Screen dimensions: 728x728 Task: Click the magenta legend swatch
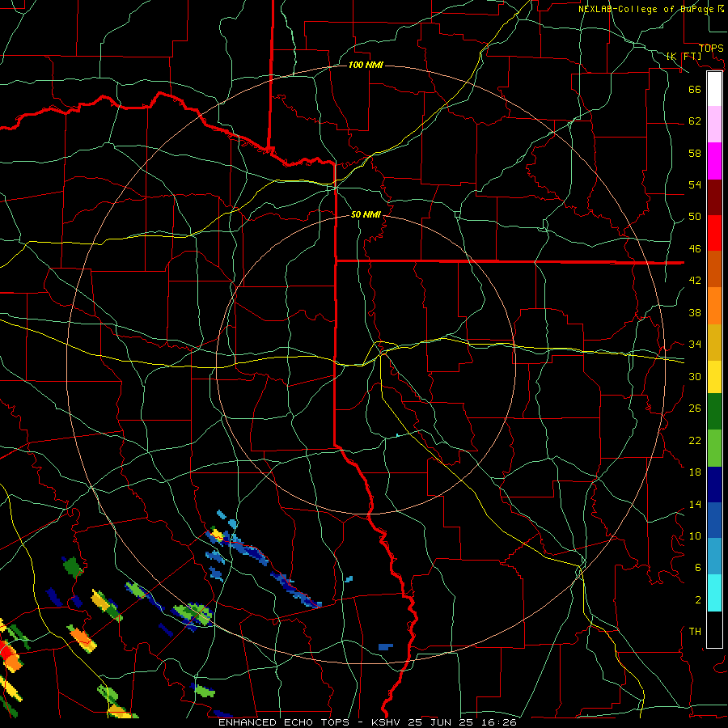(714, 161)
